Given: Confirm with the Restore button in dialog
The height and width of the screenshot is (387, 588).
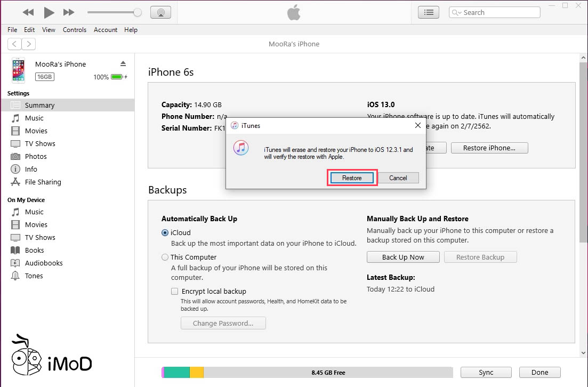Looking at the screenshot, I should tap(352, 178).
